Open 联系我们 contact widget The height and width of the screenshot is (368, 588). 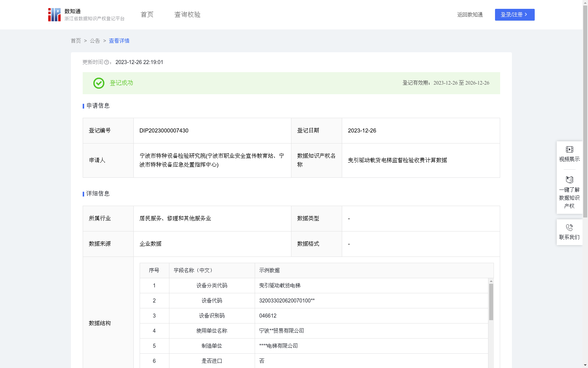coord(569,232)
